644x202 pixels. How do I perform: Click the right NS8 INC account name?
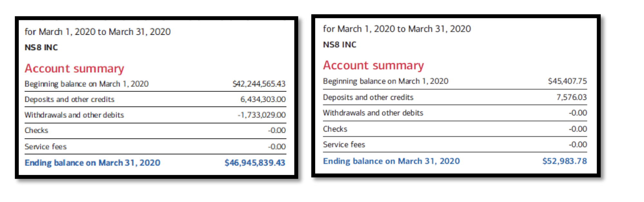click(x=340, y=45)
